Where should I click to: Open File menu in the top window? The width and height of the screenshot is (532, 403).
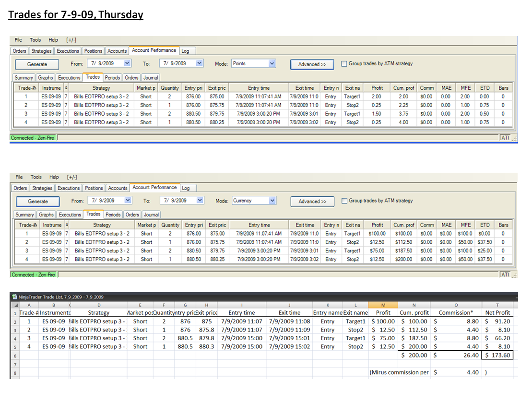18,40
